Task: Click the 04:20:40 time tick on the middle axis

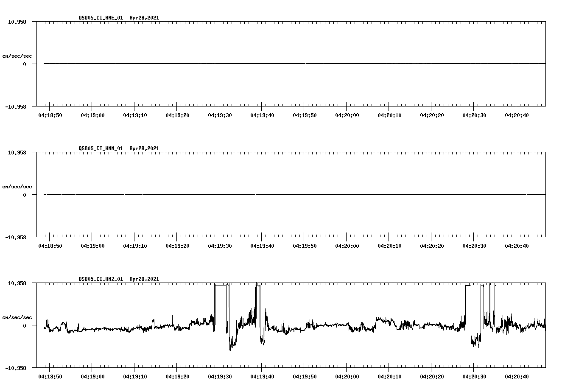Action: pyautogui.click(x=517, y=245)
